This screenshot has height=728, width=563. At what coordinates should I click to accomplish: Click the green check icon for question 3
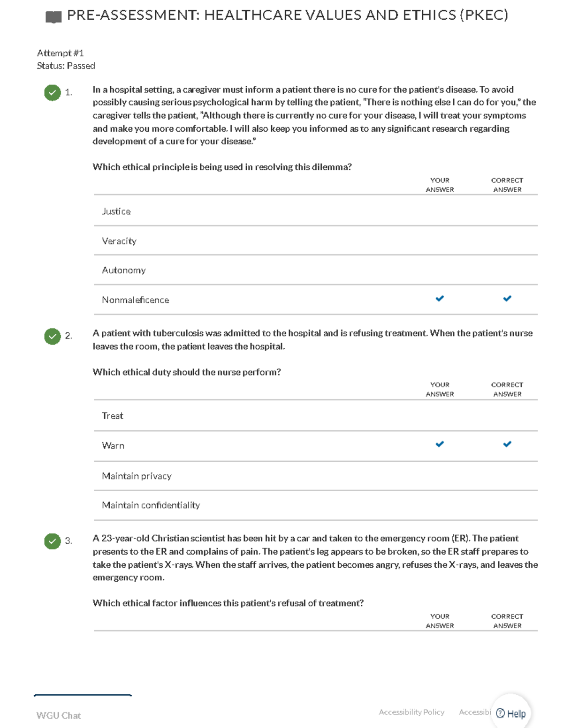(x=52, y=542)
